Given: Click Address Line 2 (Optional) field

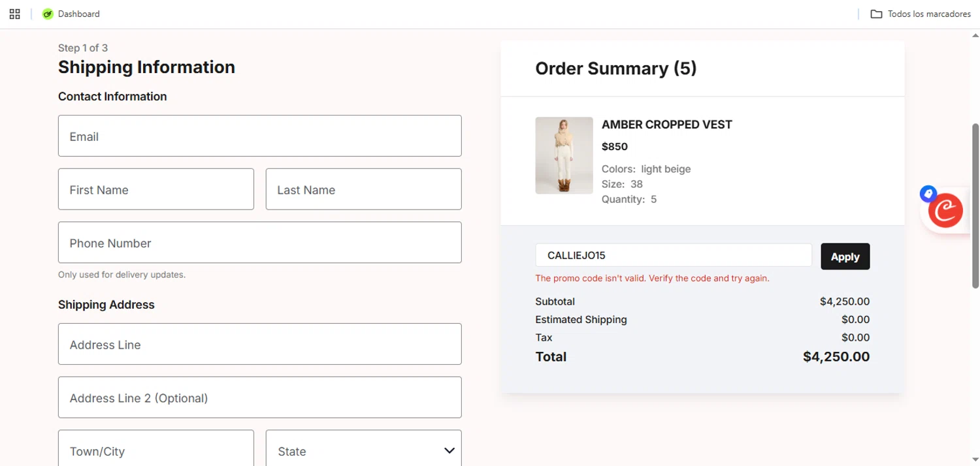Looking at the screenshot, I should point(259,397).
